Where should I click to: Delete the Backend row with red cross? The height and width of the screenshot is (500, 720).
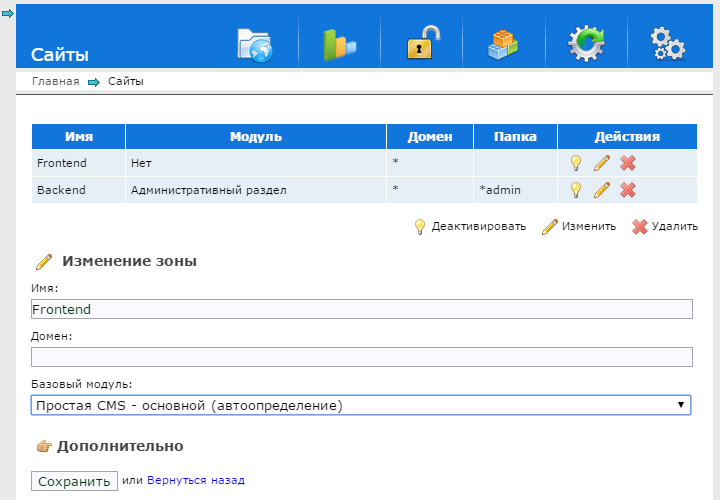coord(628,190)
